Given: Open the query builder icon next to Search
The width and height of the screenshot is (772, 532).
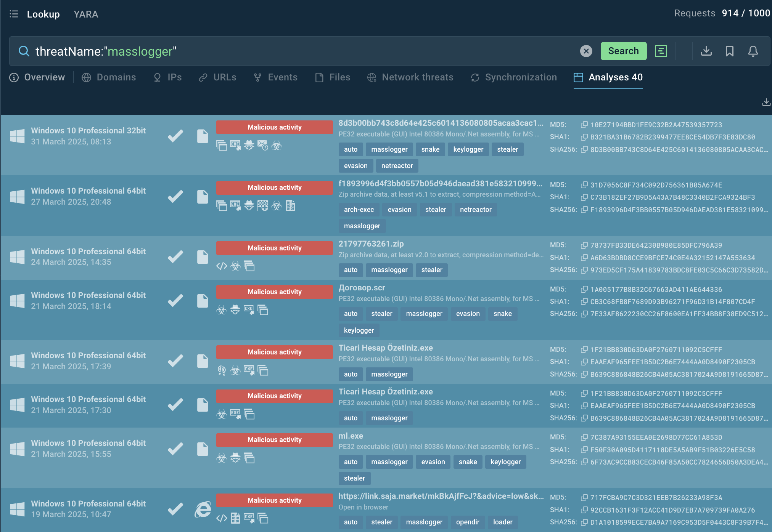Looking at the screenshot, I should click(661, 51).
